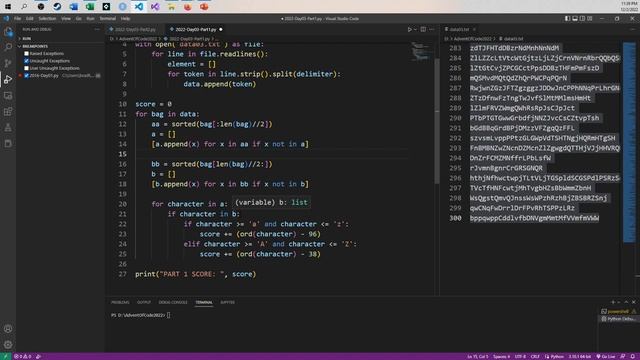Toggle User Uncaught Exceptions checkbox
This screenshot has width=640, height=360.
[x=27, y=68]
